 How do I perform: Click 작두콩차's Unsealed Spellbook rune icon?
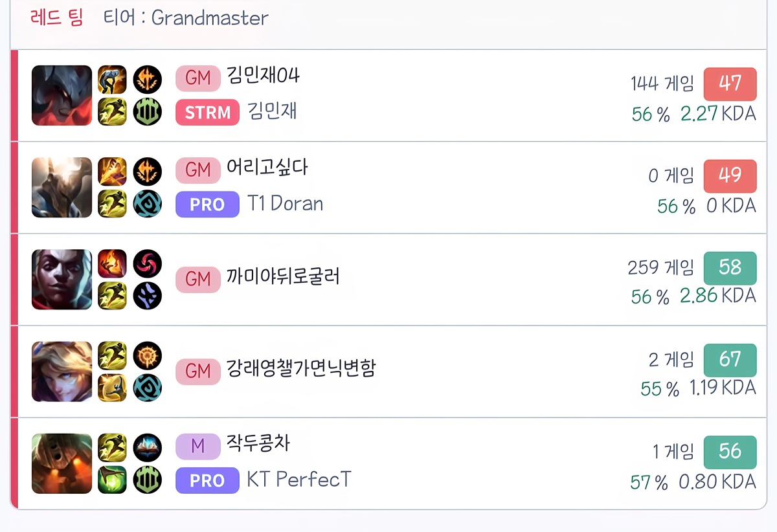(147, 448)
